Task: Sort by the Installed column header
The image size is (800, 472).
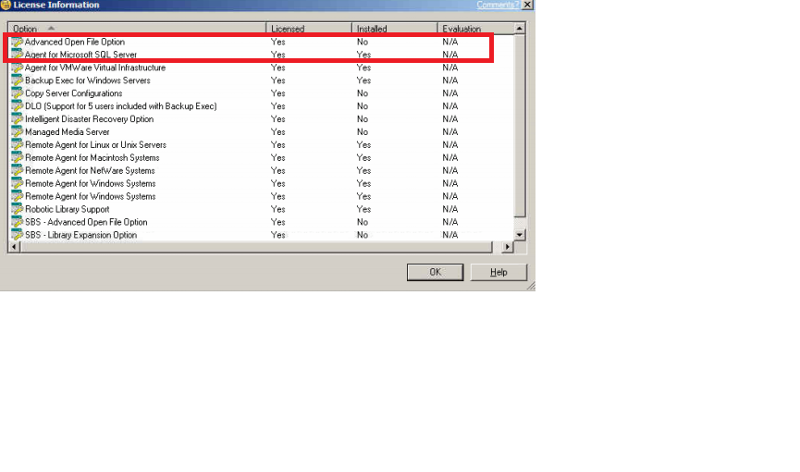Action: click(394, 29)
